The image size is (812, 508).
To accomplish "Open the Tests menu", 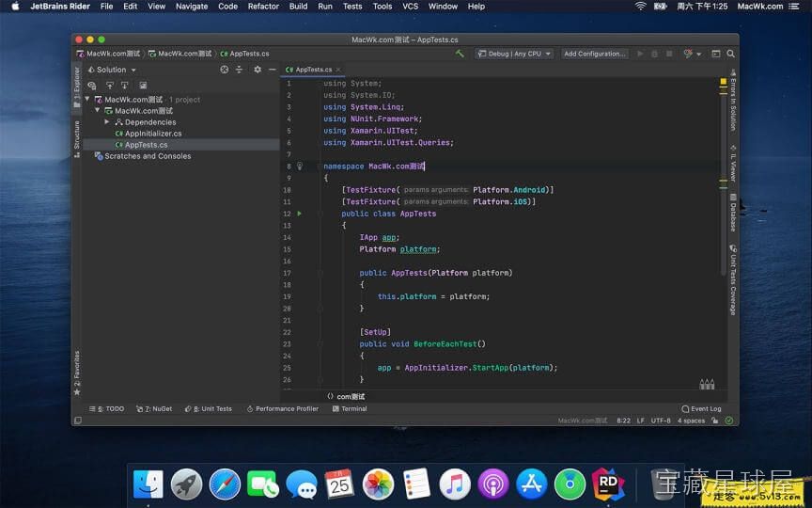I will [x=352, y=7].
